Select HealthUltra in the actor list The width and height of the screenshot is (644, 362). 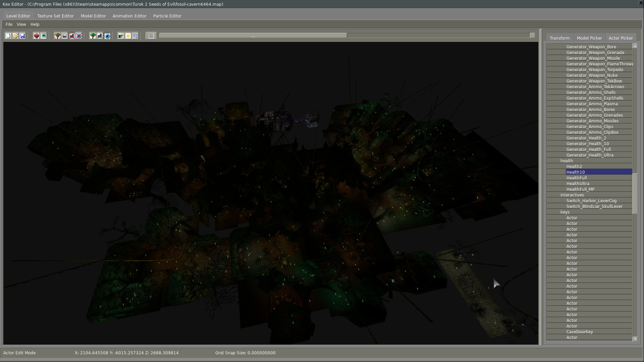[578, 184]
